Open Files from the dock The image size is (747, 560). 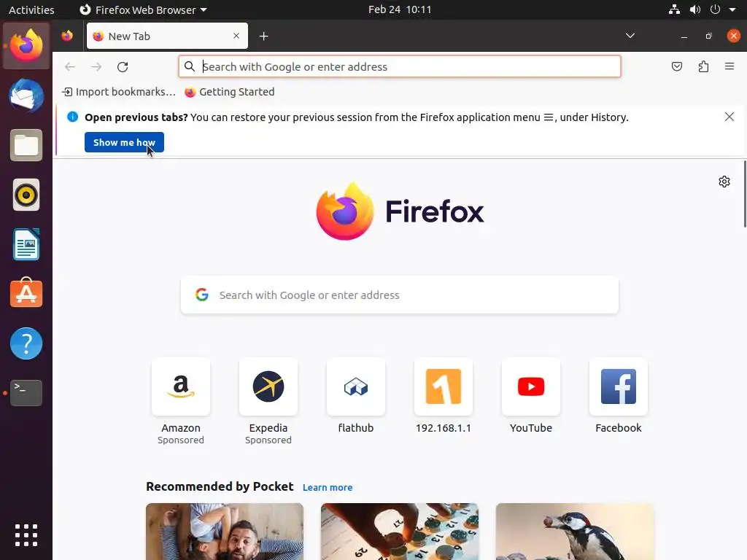(x=26, y=145)
